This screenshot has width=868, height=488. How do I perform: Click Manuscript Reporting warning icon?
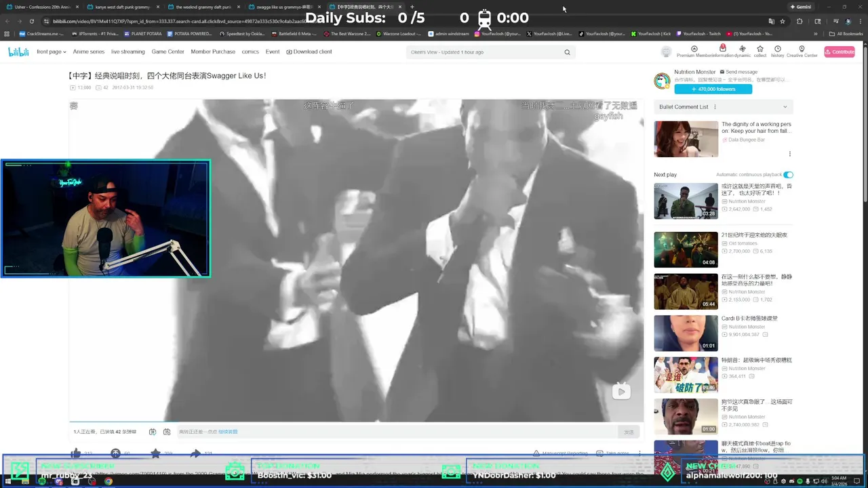536,453
